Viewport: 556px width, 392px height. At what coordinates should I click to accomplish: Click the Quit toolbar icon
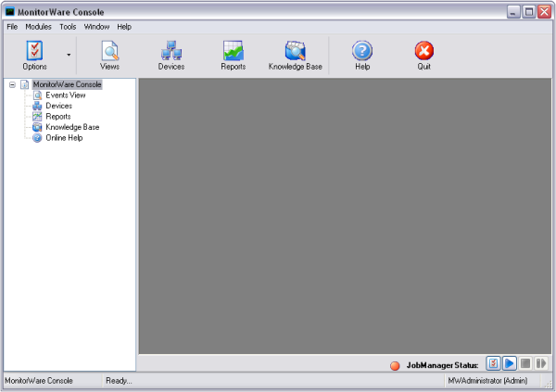coord(424,56)
